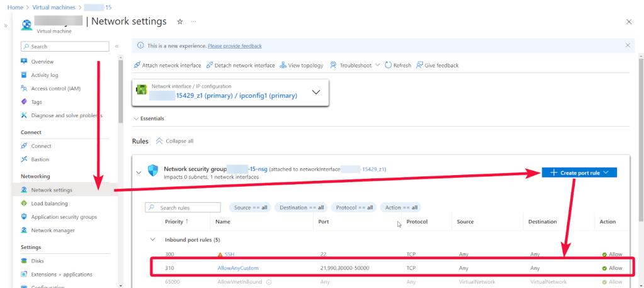The image size is (644, 288).
Task: Open View topology
Action: pos(302,66)
